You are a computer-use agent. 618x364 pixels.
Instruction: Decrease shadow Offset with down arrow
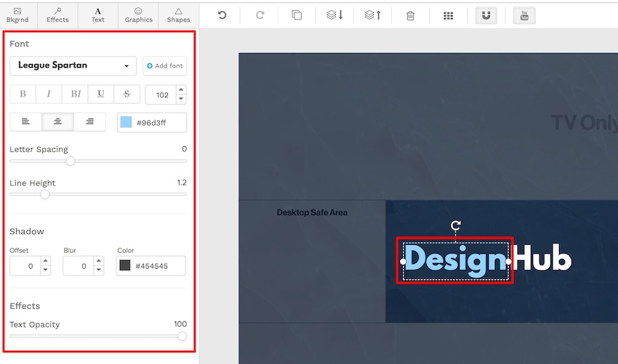pos(45,270)
